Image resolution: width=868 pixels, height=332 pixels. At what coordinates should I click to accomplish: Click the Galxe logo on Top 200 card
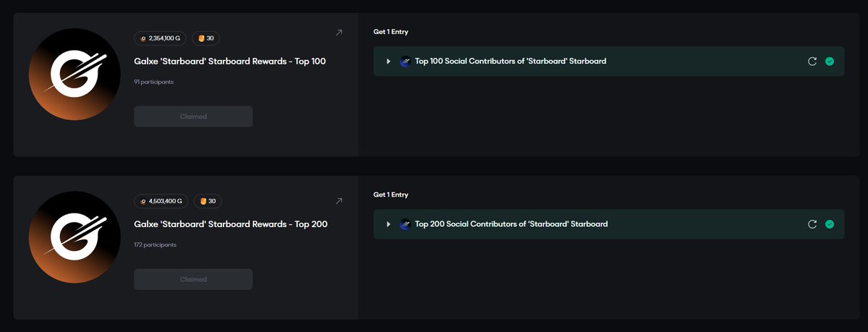coord(75,237)
